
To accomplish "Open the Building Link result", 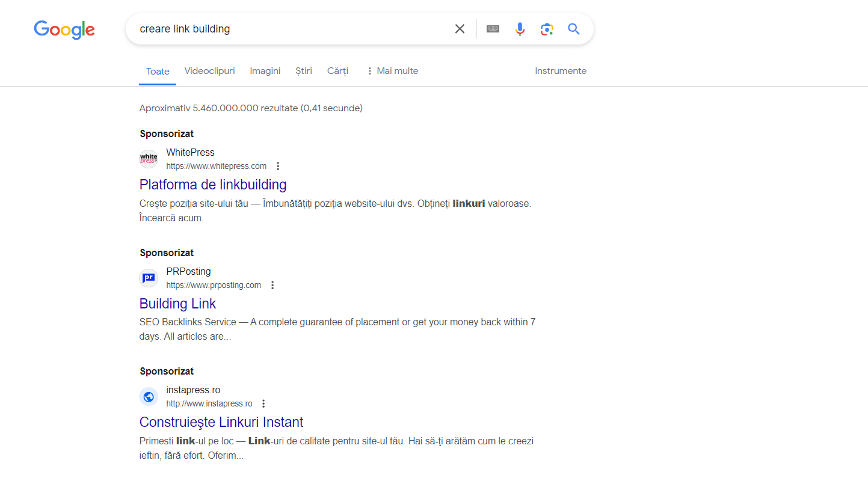I will click(177, 304).
